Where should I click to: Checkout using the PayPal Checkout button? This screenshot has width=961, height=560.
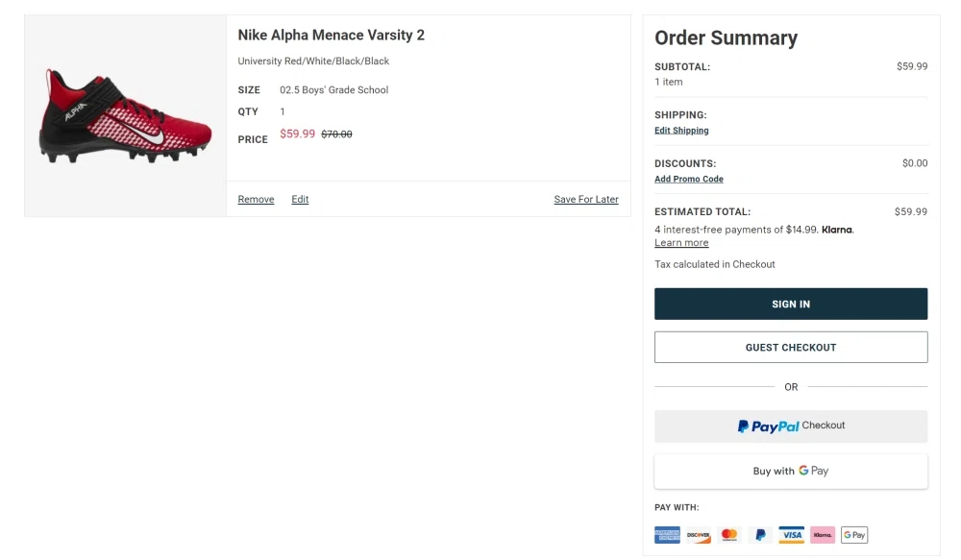pos(790,426)
